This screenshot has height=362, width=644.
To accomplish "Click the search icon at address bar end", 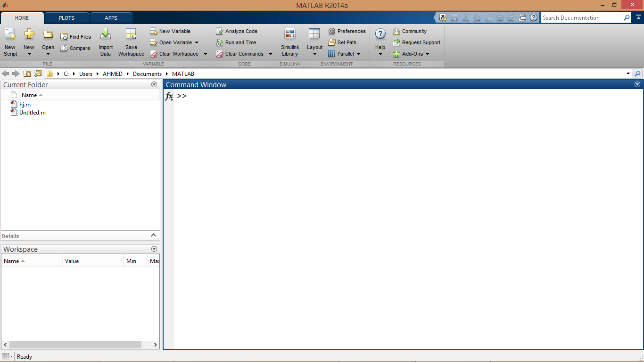I will point(638,74).
